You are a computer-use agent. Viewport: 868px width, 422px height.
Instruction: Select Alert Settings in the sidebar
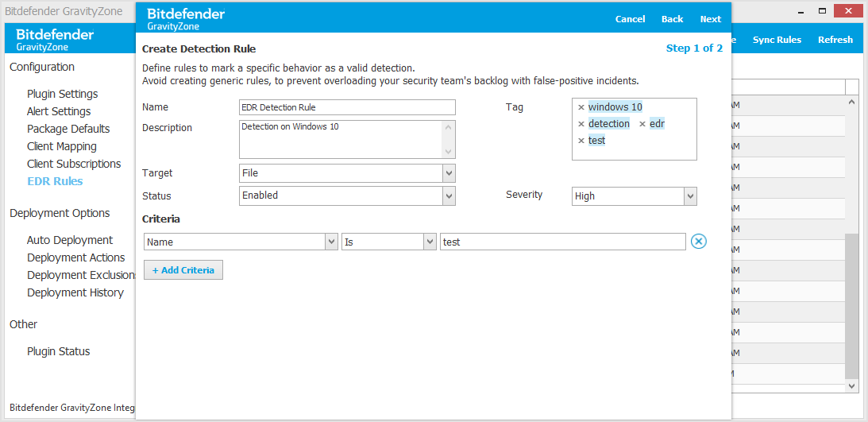pos(59,111)
